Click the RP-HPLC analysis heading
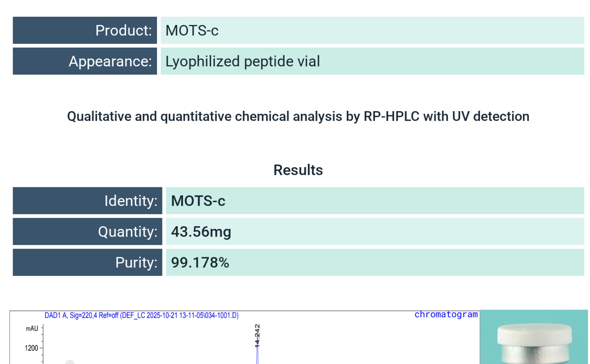 [x=298, y=116]
